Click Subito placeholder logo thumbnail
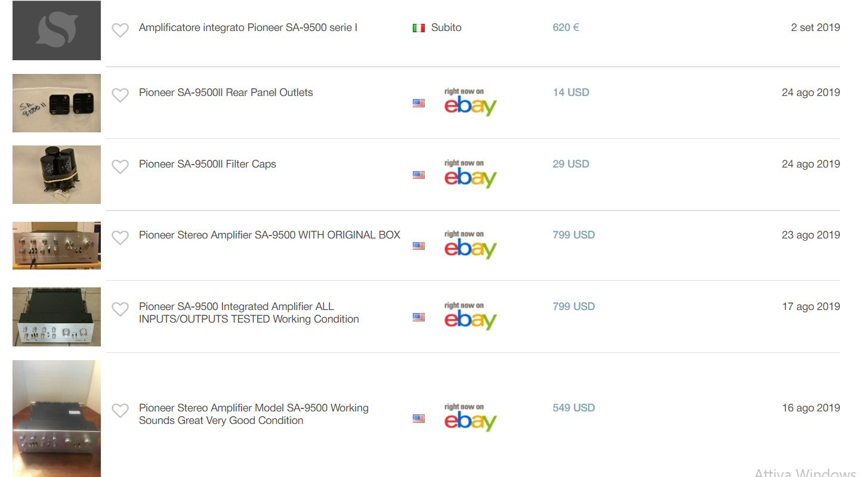Viewport: 868px width, 477px height. (x=57, y=30)
